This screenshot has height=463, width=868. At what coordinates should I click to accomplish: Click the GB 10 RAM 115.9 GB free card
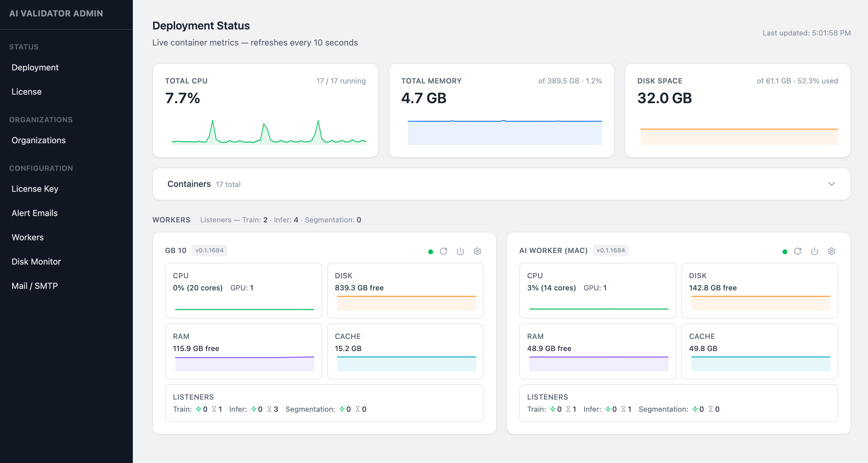pos(243,351)
